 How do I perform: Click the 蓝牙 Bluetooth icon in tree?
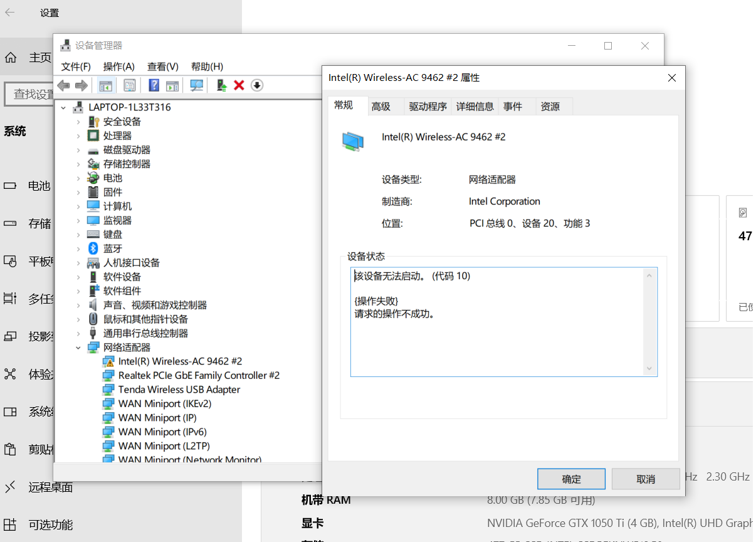point(93,248)
